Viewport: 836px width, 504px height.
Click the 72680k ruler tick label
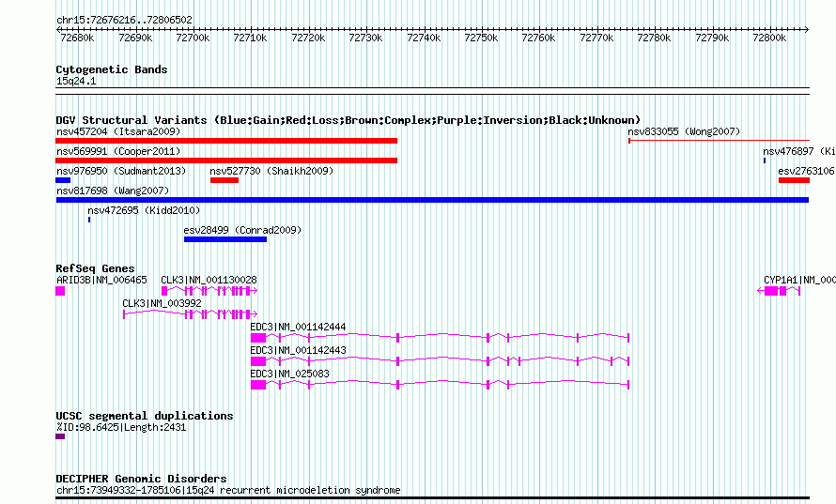tap(77, 38)
